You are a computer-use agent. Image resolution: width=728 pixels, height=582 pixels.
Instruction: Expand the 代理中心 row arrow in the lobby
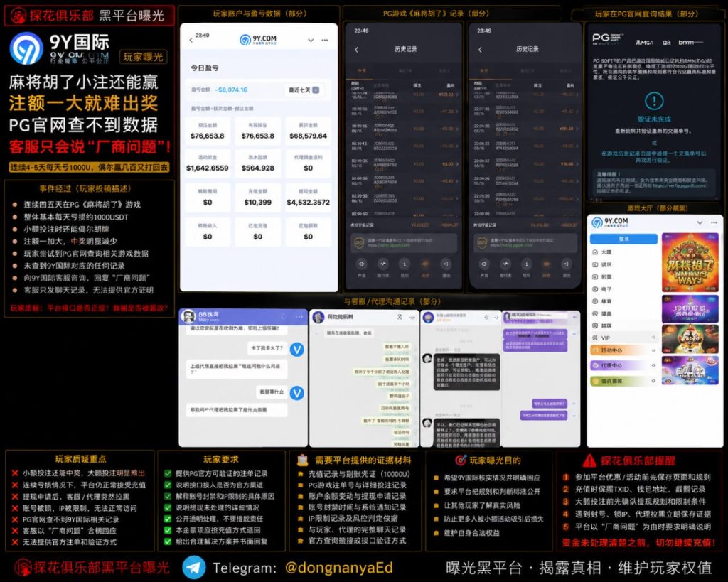click(x=653, y=366)
